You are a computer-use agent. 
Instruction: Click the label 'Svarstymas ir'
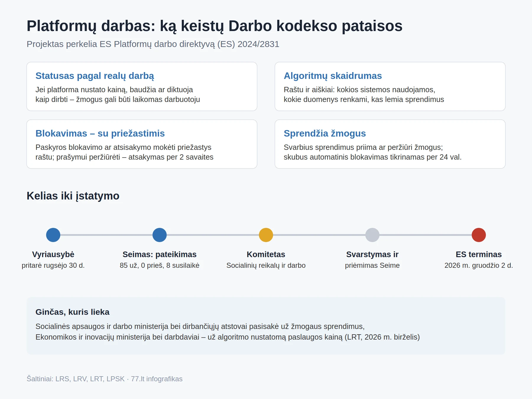[372, 254]
